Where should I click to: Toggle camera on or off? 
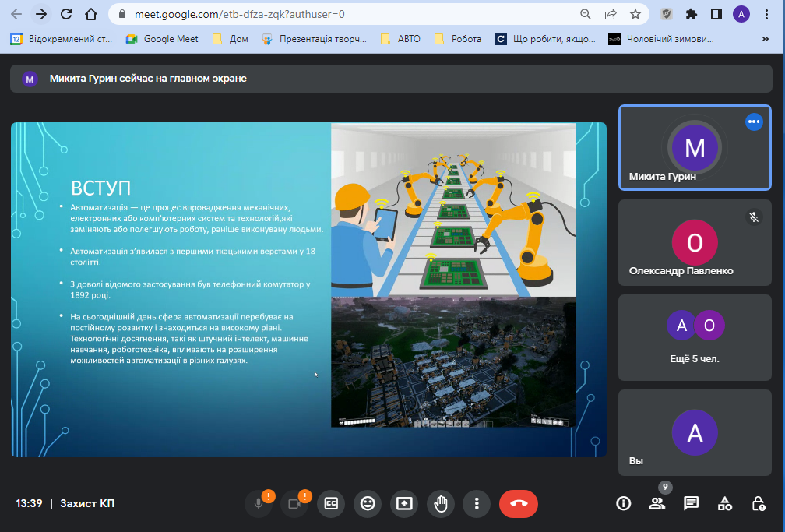(294, 503)
